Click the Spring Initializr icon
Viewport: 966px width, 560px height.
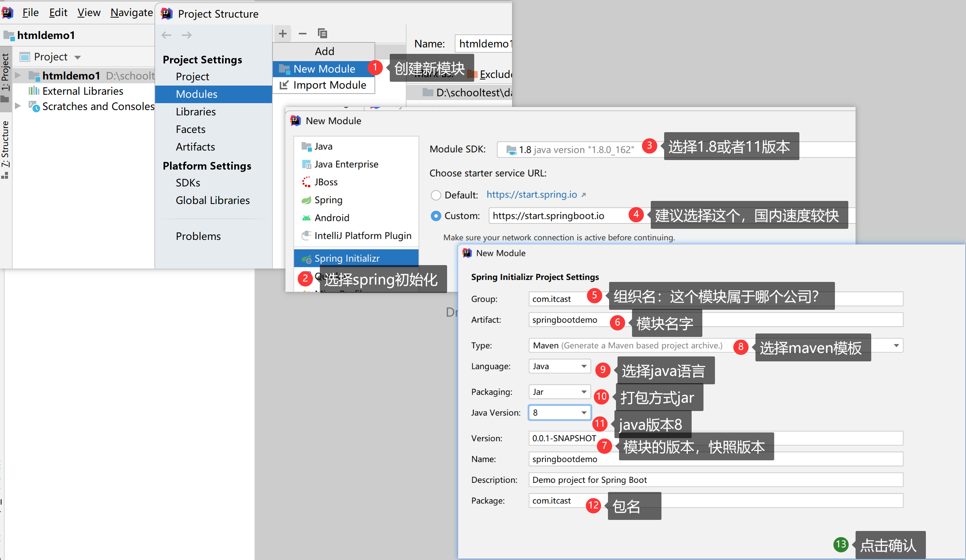pyautogui.click(x=306, y=259)
